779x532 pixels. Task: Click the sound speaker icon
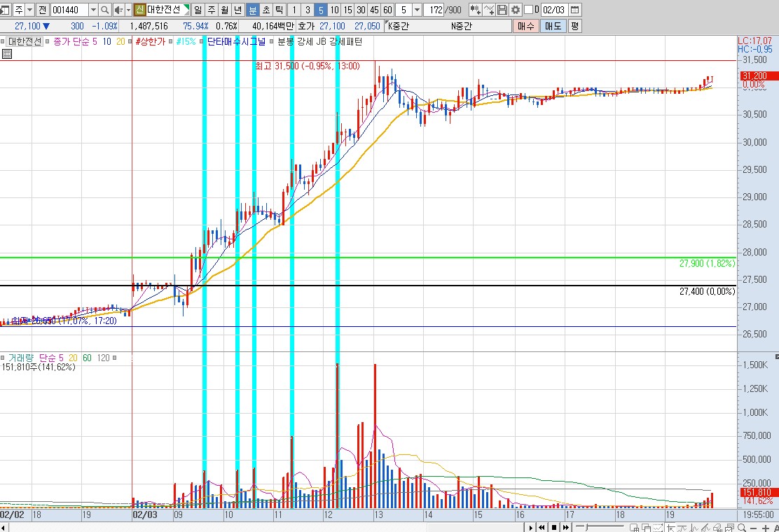118,9
